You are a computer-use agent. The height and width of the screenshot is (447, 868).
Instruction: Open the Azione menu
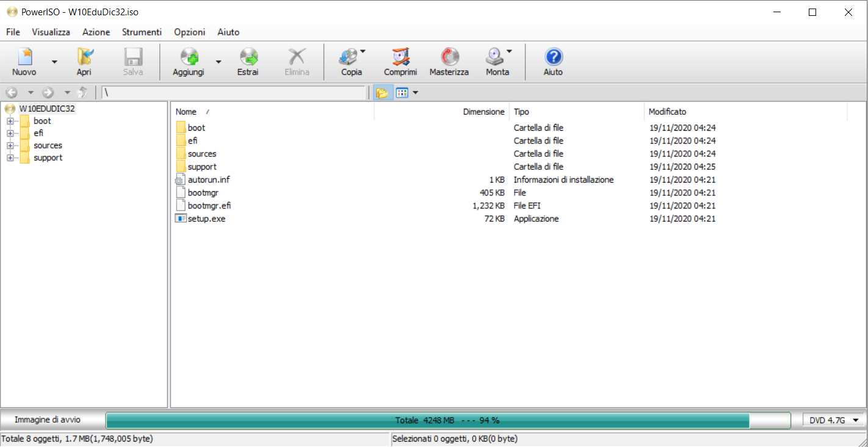(x=96, y=32)
